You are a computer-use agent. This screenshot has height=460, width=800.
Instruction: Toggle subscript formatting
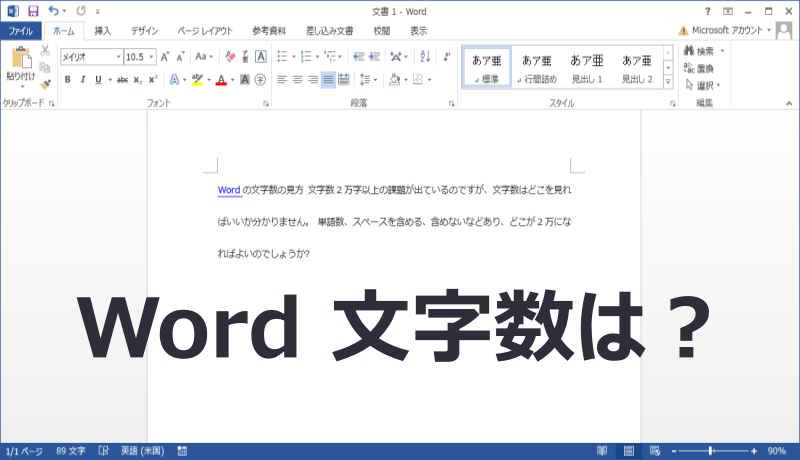[137, 80]
